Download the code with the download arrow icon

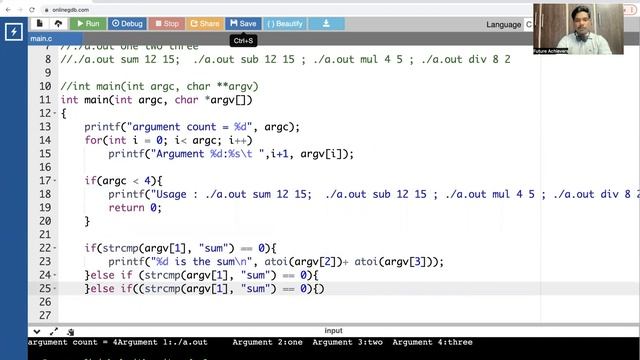(326, 24)
